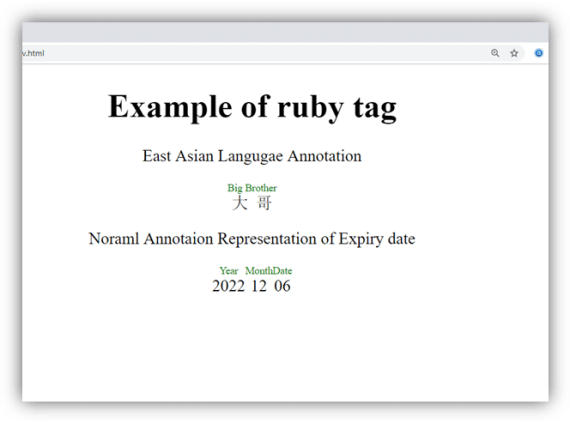This screenshot has height=423, width=570.
Task: Click the Chinese character 哥
Action: (x=264, y=203)
